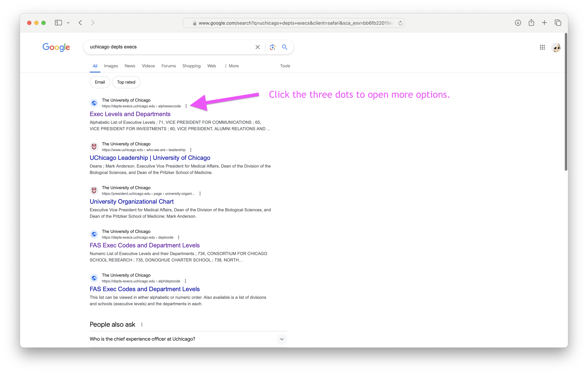This screenshot has width=588, height=374.
Task: Select the Top rated filter chip
Action: (x=126, y=82)
